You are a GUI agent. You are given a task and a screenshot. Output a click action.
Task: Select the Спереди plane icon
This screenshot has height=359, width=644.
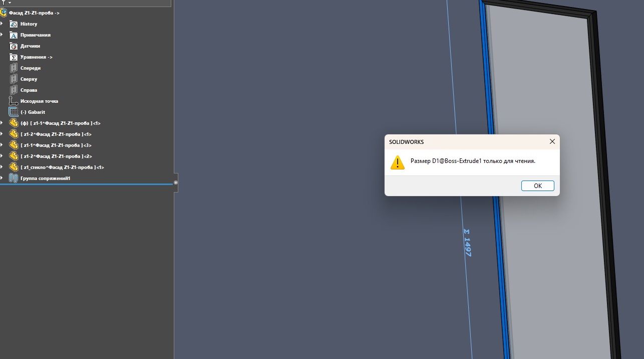tap(14, 68)
